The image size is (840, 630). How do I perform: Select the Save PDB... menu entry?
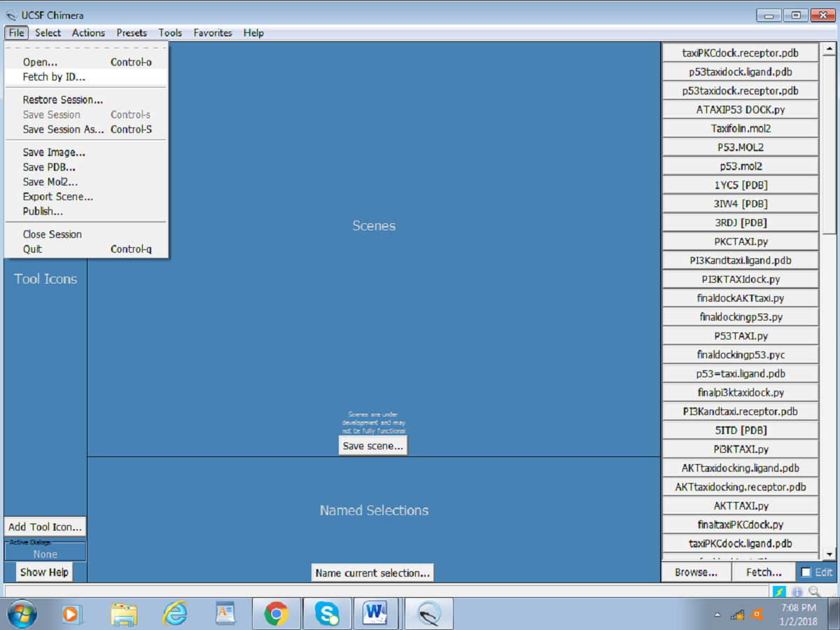pos(86,167)
